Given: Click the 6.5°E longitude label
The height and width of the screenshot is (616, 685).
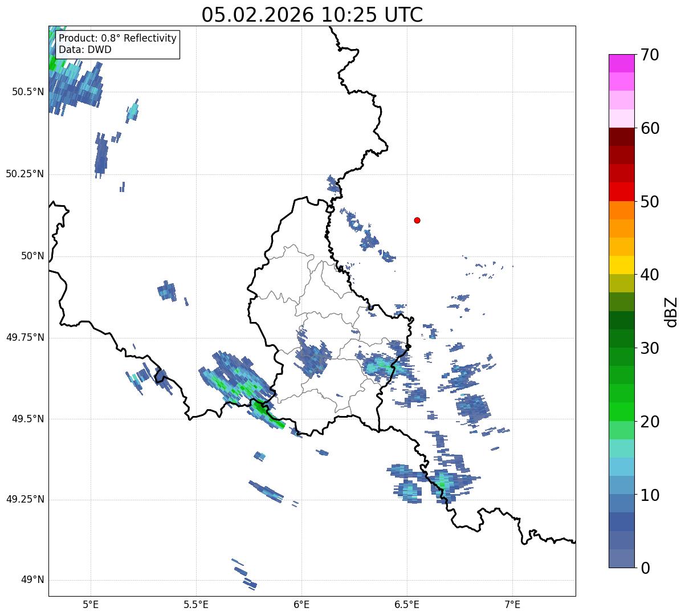Looking at the screenshot, I should coord(407,604).
